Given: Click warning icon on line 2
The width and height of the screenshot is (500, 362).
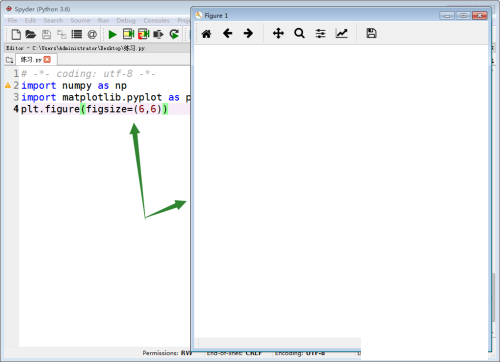Looking at the screenshot, I should (8, 86).
